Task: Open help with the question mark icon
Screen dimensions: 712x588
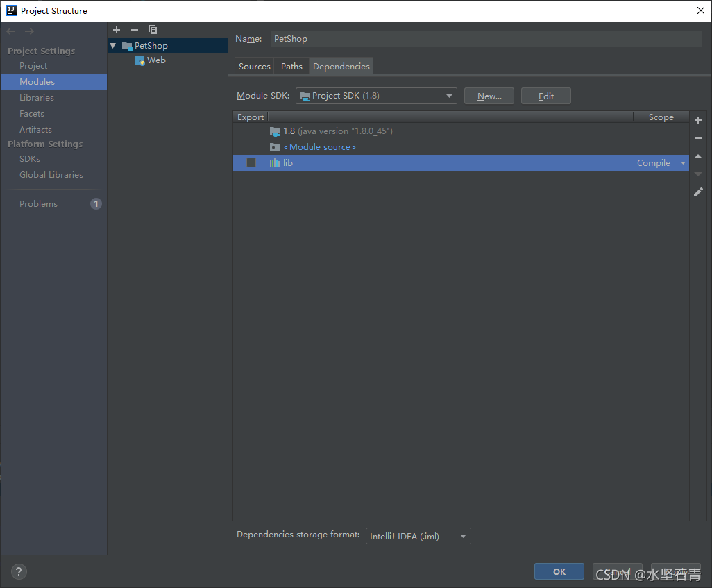Action: coord(19,571)
